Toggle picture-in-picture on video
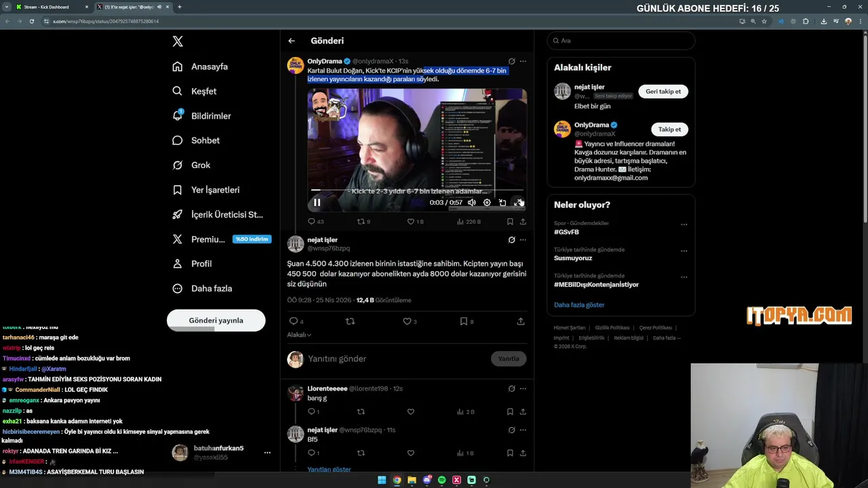The height and width of the screenshot is (488, 868). pyautogui.click(x=502, y=202)
